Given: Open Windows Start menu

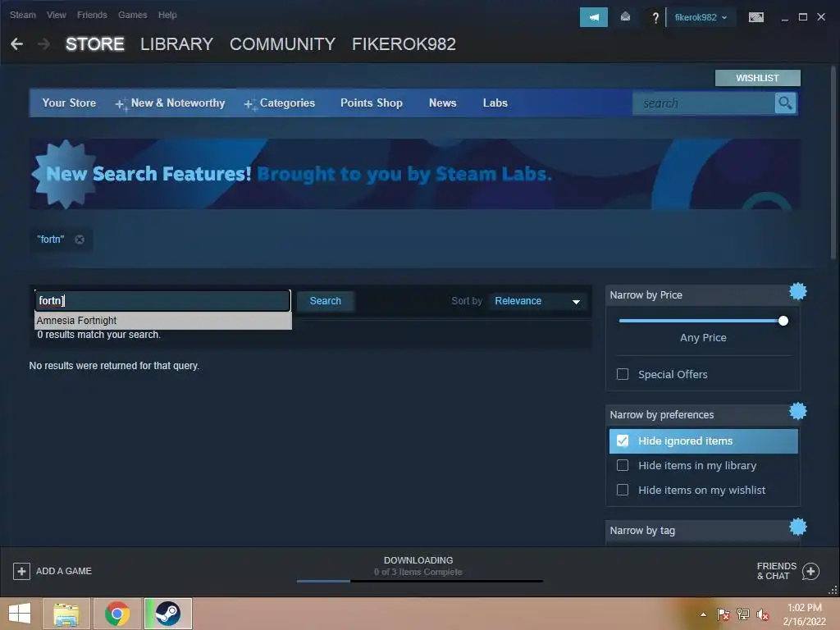Looking at the screenshot, I should pyautogui.click(x=20, y=614).
